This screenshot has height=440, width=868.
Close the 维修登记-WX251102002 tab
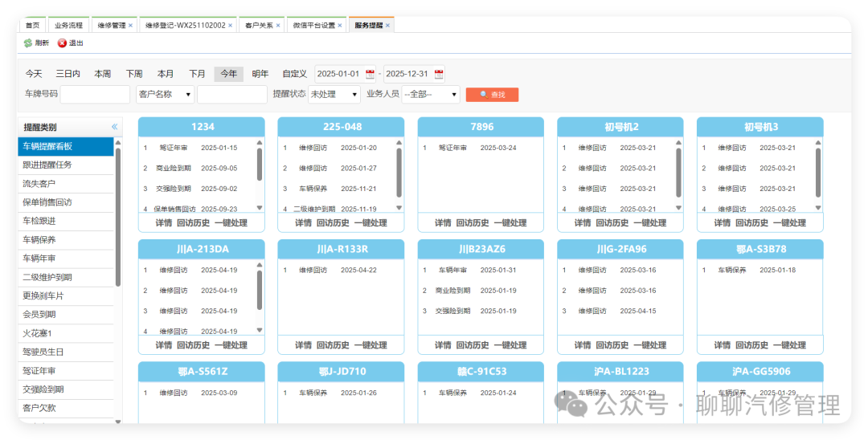point(231,26)
